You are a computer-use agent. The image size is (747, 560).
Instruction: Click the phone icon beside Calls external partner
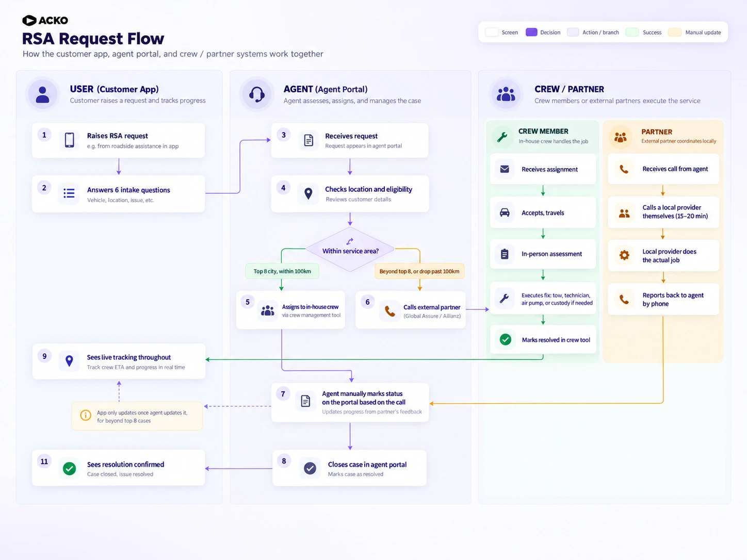[390, 310]
